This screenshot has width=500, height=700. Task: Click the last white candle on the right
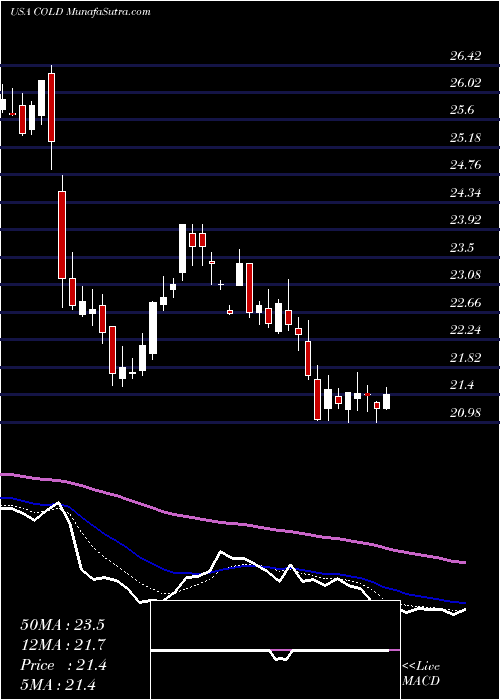tap(387, 401)
